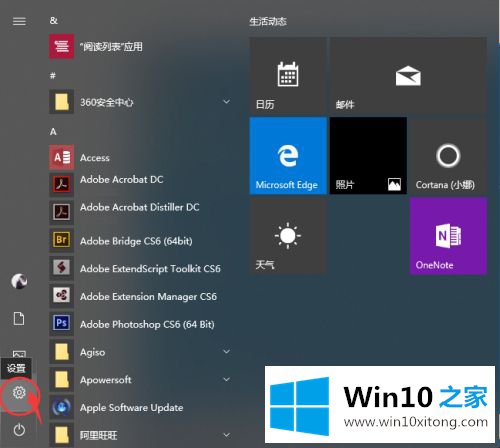Click the "Adobe Photoshop CS6 (64 Bit)" label
The width and height of the screenshot is (500, 448).
(x=147, y=324)
